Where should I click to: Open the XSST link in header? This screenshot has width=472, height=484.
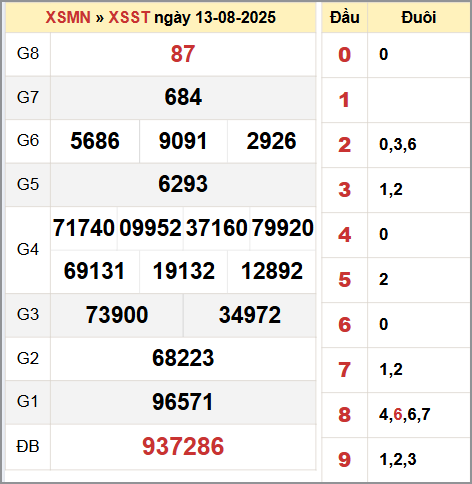[129, 17]
